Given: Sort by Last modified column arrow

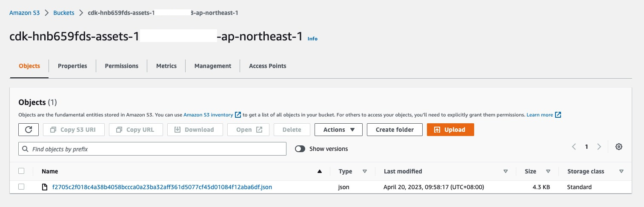Looking at the screenshot, I should coord(506,171).
